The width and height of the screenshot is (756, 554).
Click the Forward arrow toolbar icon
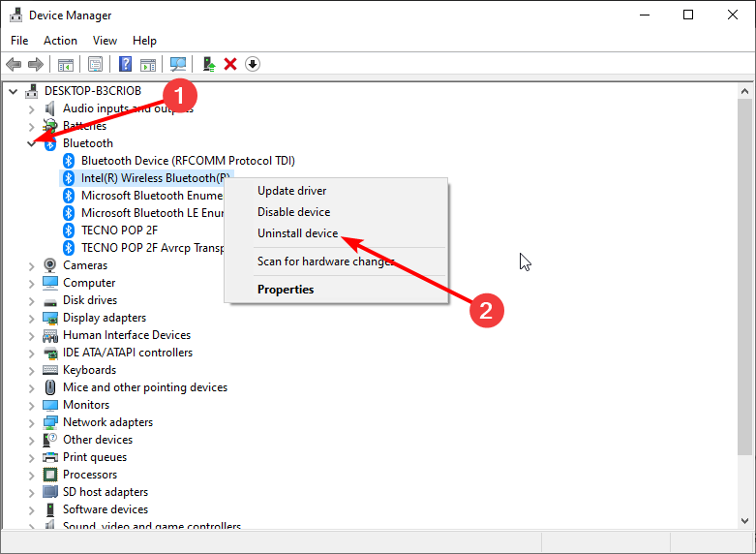pyautogui.click(x=36, y=64)
